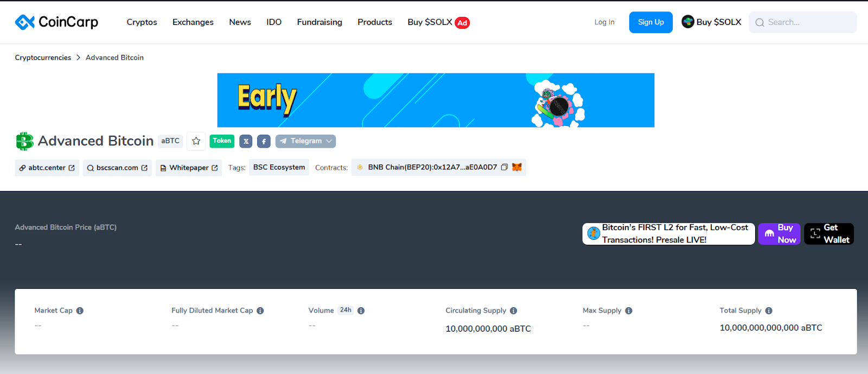
Task: Click the BNB Chain(BEP20) contract address
Action: point(432,167)
